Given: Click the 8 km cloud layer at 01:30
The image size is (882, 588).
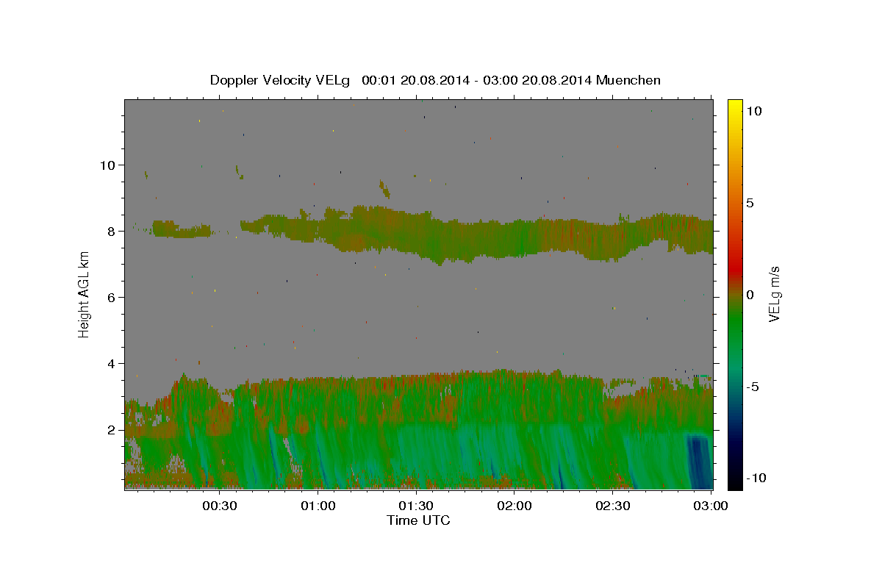Looking at the screenshot, I should pos(417,235).
